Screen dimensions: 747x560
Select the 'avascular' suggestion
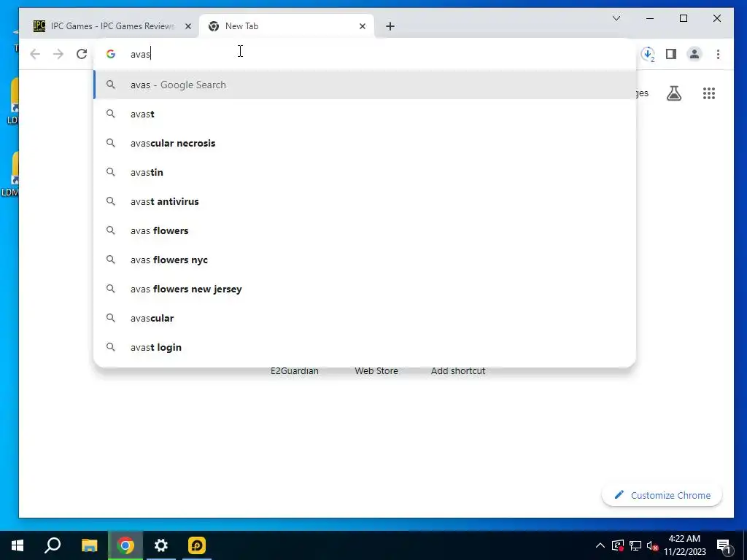365,318
